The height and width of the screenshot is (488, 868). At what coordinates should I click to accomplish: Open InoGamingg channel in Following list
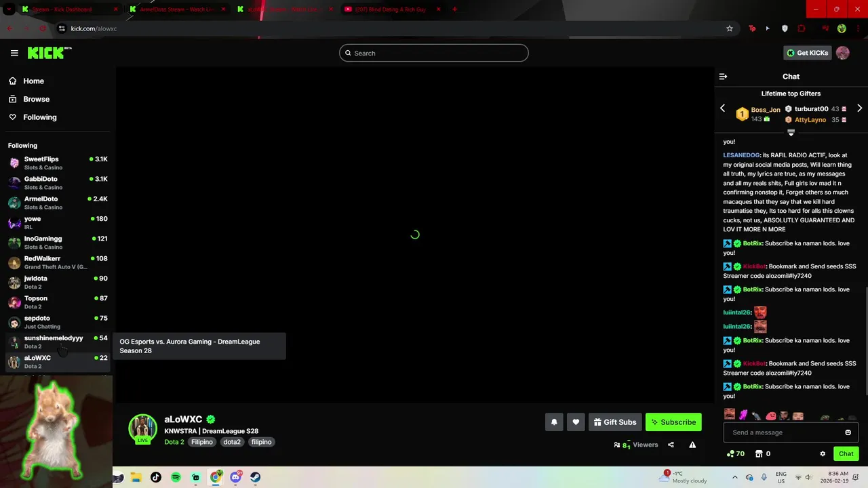pyautogui.click(x=57, y=242)
